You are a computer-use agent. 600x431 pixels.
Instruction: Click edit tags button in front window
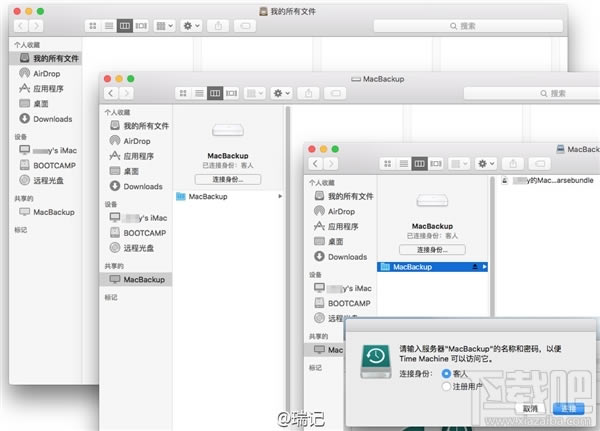540,163
